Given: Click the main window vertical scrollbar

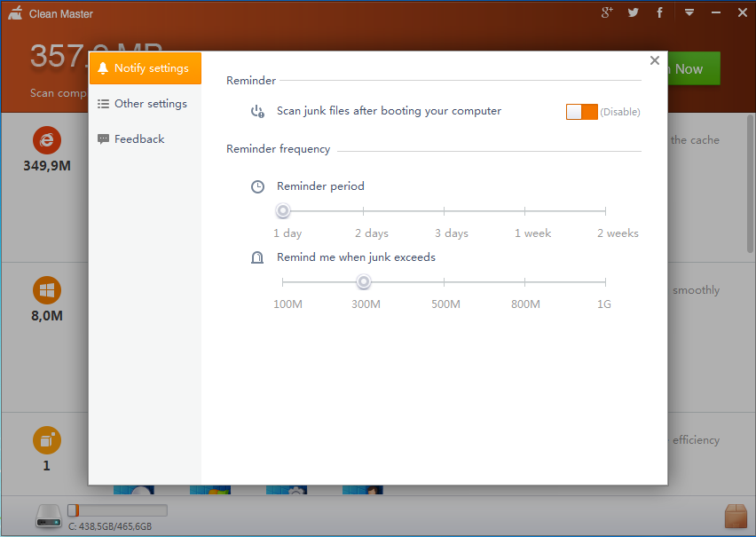Looking at the screenshot, I should point(751,184).
